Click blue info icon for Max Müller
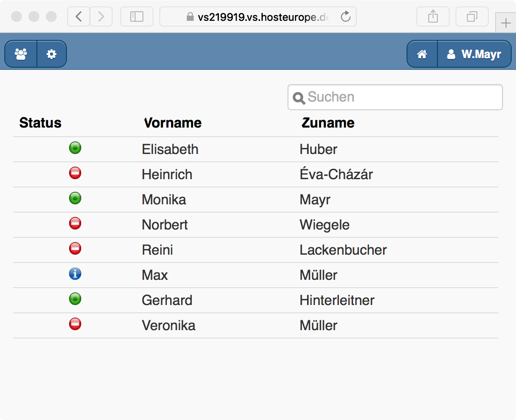This screenshot has height=420, width=516. [x=75, y=274]
